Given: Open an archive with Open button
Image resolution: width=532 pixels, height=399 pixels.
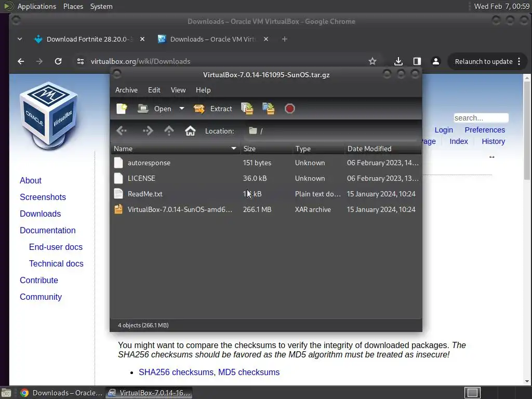Looking at the screenshot, I should [x=154, y=109].
